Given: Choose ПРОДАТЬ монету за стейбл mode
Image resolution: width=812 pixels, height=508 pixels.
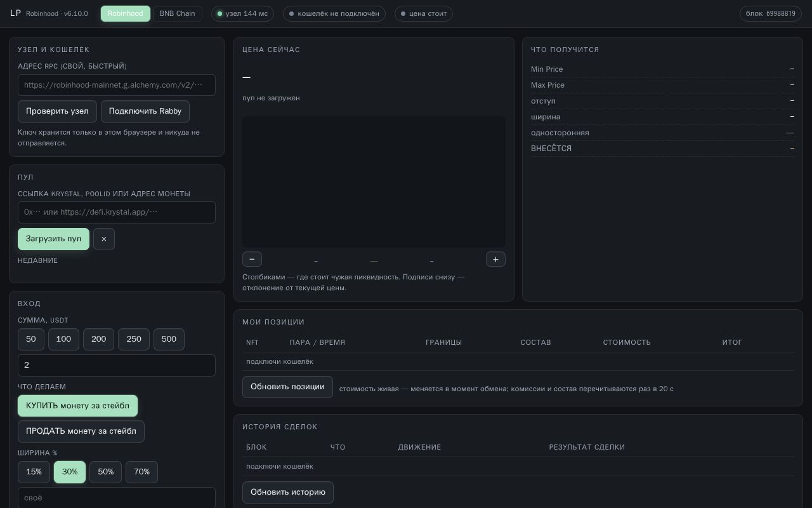Looking at the screenshot, I should click(x=81, y=431).
